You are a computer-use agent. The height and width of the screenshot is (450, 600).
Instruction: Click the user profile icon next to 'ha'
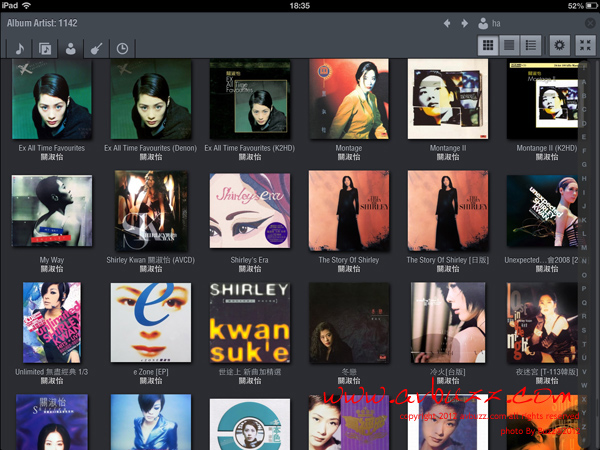pos(484,22)
